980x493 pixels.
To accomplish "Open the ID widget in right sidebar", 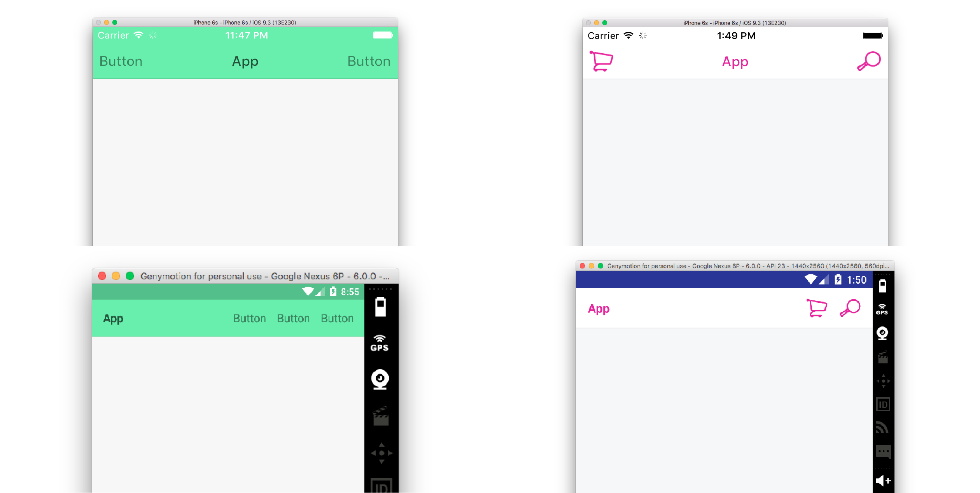I will [x=883, y=405].
